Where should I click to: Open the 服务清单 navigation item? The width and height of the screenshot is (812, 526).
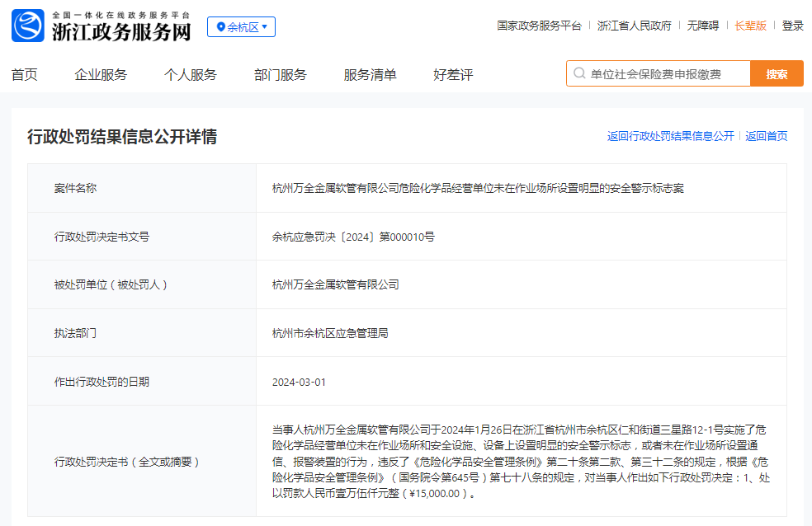370,74
